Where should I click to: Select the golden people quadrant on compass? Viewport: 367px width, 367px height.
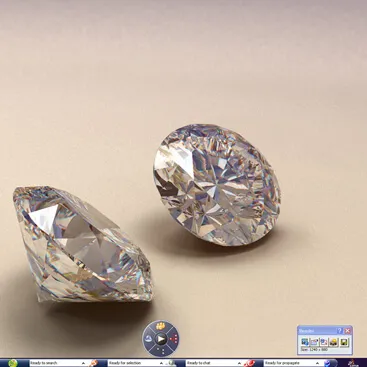click(161, 325)
